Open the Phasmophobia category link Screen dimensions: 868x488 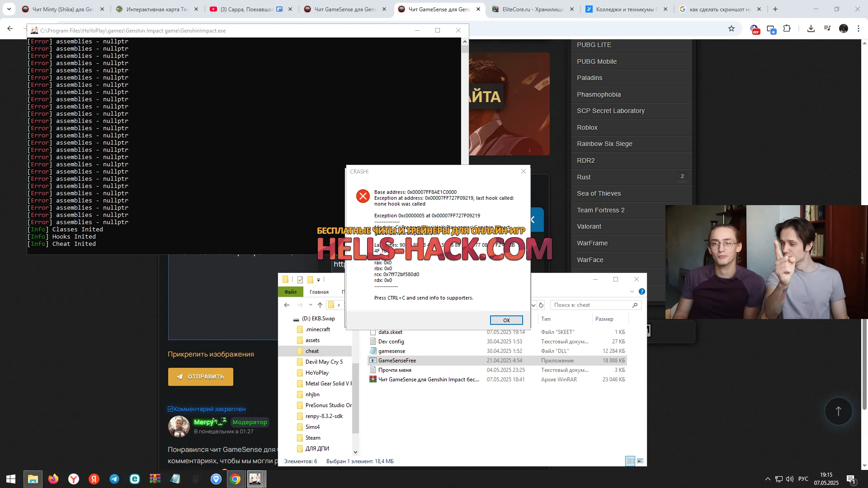click(632, 94)
